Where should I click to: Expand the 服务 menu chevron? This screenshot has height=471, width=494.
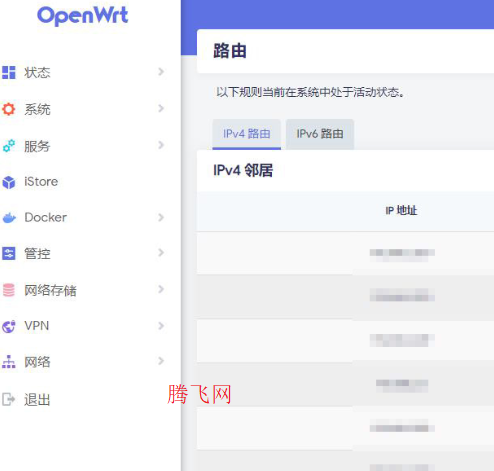(x=161, y=145)
